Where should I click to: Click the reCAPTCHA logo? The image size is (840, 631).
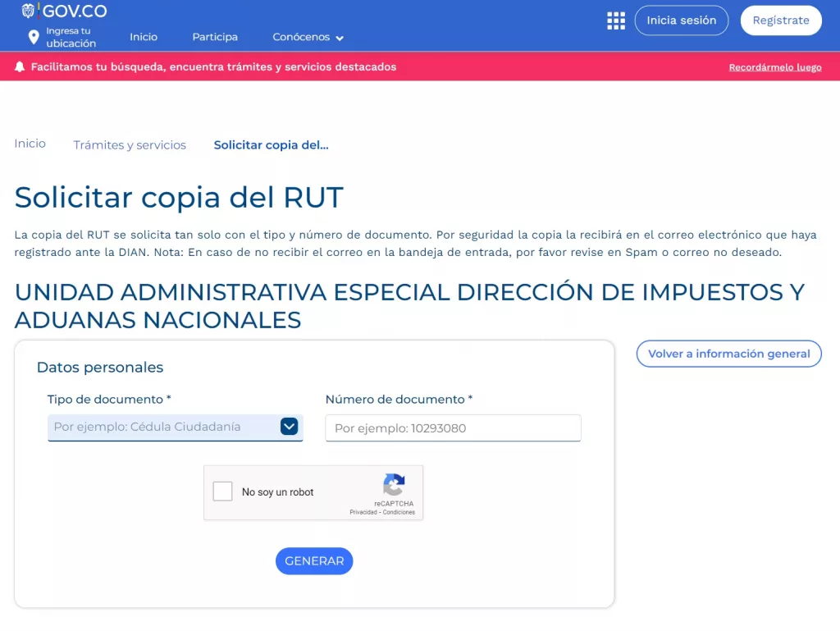point(394,484)
